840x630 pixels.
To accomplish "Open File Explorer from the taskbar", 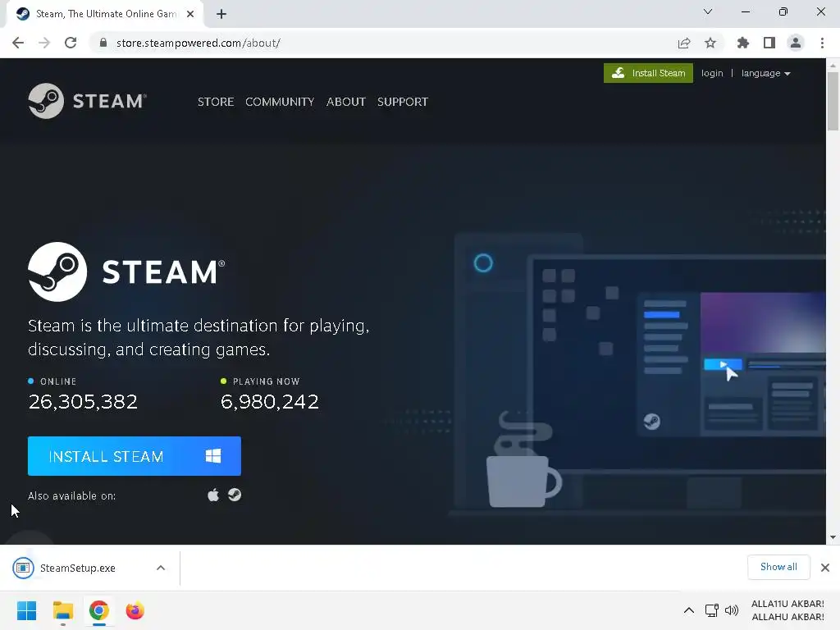I will point(63,610).
